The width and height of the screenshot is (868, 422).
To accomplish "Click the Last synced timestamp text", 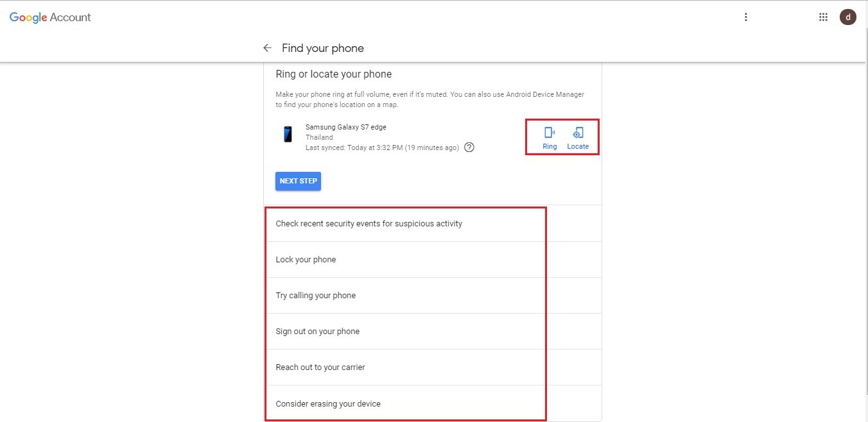I will click(381, 148).
